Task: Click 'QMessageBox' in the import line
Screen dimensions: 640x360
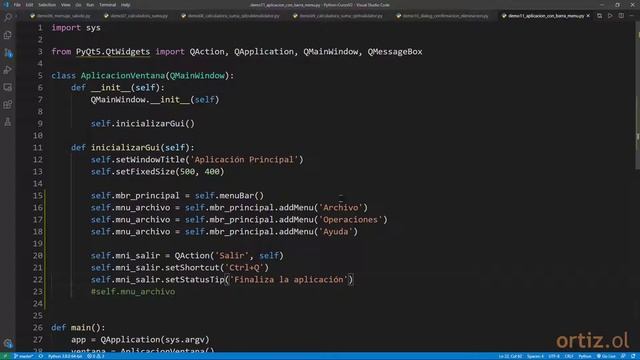Action: [x=395, y=52]
